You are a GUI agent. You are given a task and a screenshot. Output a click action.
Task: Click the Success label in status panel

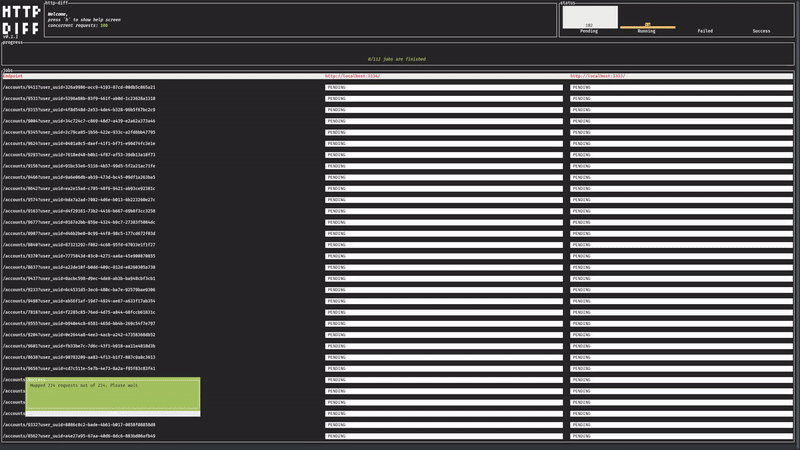coord(761,31)
